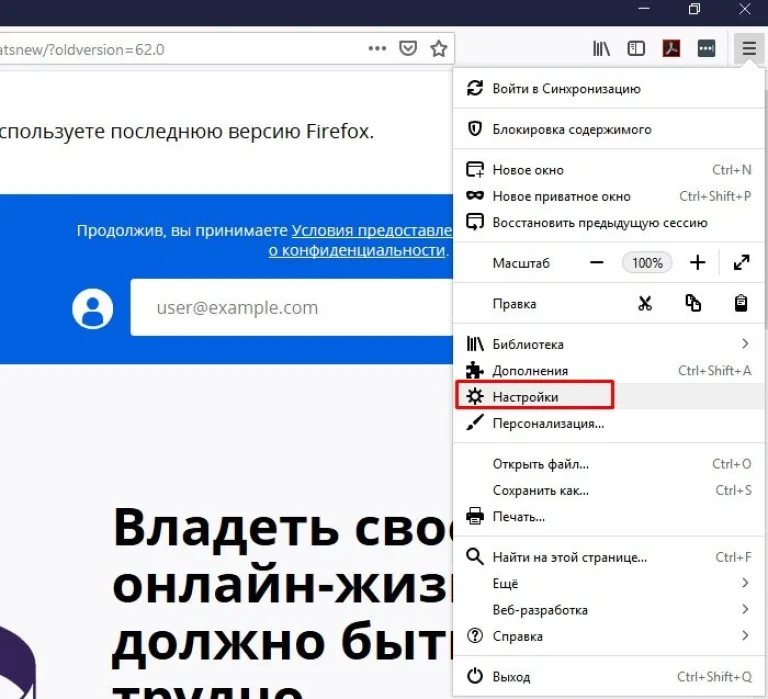Open Дополнения menu item
This screenshot has width=768, height=699.
(x=608, y=371)
